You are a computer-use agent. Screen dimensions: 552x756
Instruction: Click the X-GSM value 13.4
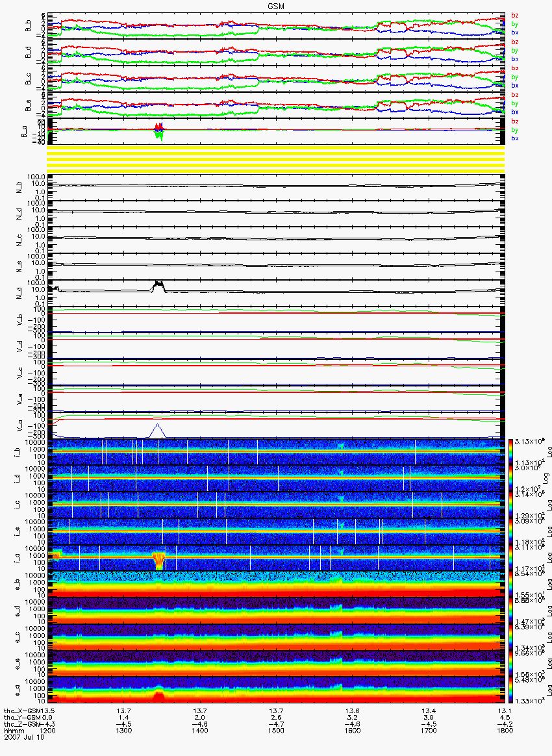click(429, 711)
